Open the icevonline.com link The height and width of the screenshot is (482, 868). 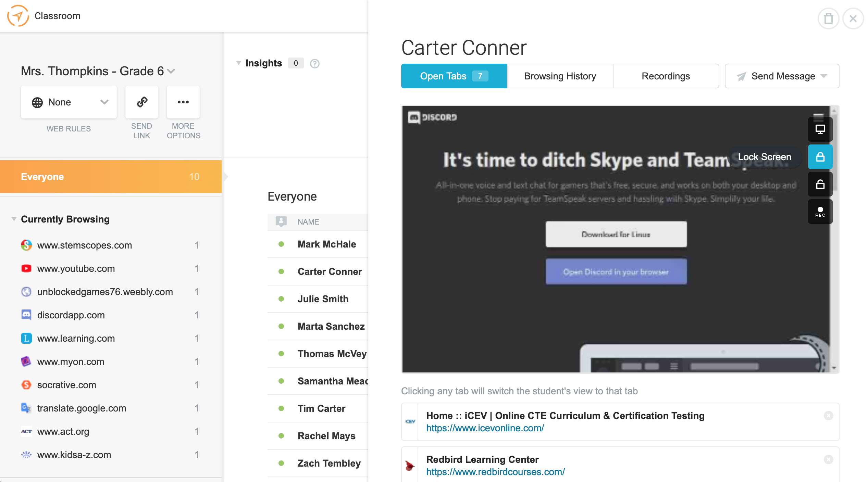(485, 428)
